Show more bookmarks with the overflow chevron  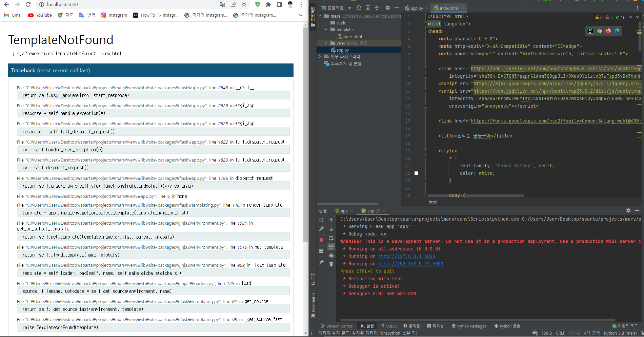coord(300,15)
